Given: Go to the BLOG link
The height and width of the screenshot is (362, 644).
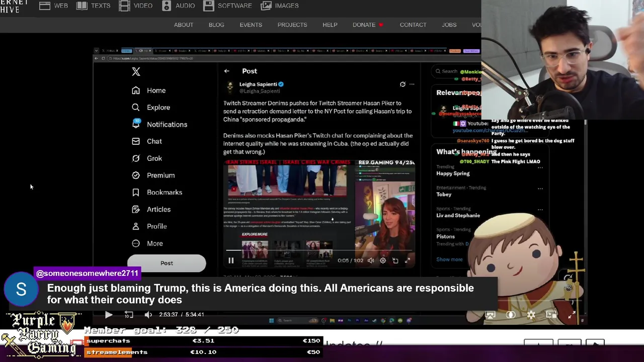Looking at the screenshot, I should 216,25.
